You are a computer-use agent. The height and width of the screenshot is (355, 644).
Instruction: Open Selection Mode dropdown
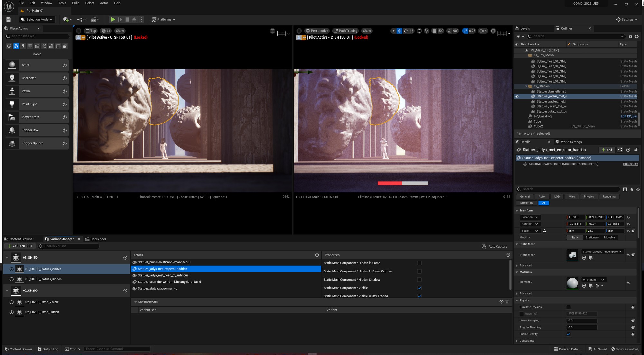point(36,19)
